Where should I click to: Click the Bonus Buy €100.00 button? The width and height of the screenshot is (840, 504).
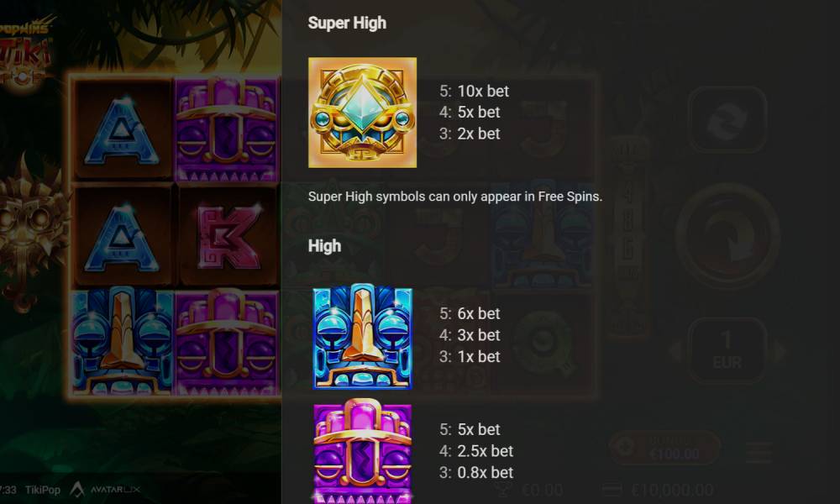[x=664, y=448]
